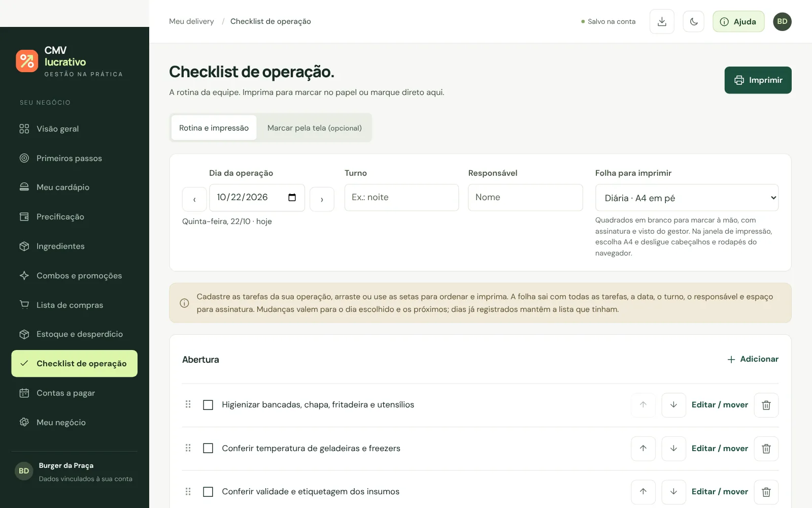
Task: Open 'Combos e promoções' in sidebar
Action: [x=75, y=276]
